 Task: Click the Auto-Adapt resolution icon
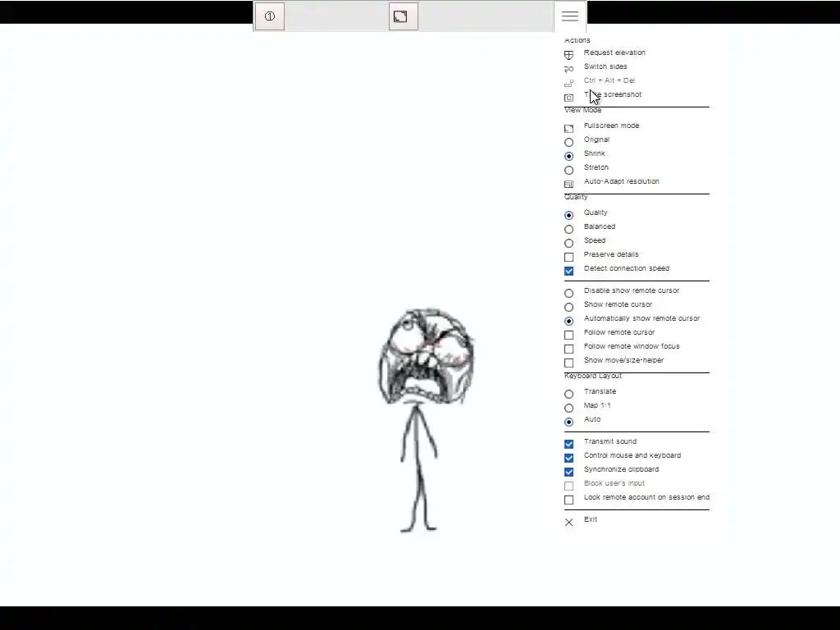(x=569, y=185)
